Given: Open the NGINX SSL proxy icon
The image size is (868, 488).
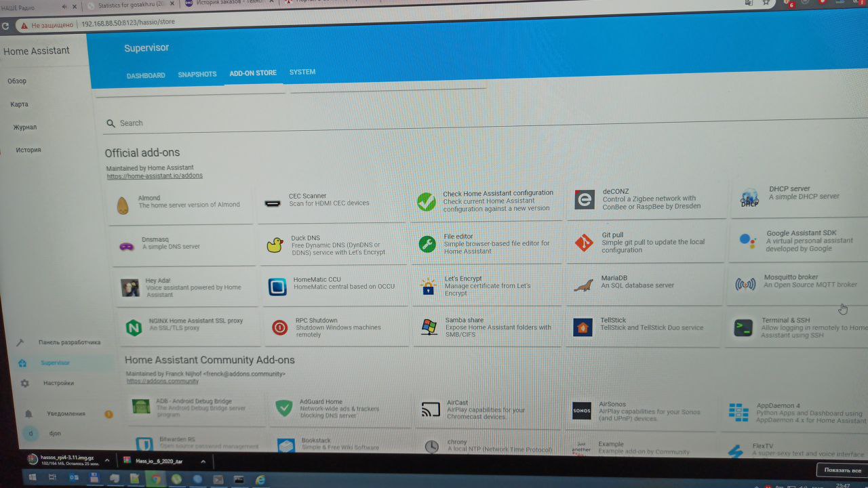Looking at the screenshot, I should 134,328.
